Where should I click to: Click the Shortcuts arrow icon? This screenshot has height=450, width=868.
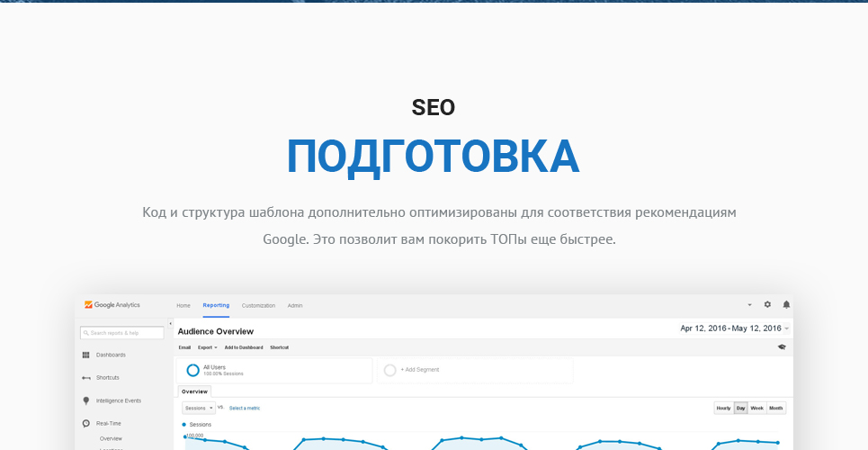coord(85,378)
